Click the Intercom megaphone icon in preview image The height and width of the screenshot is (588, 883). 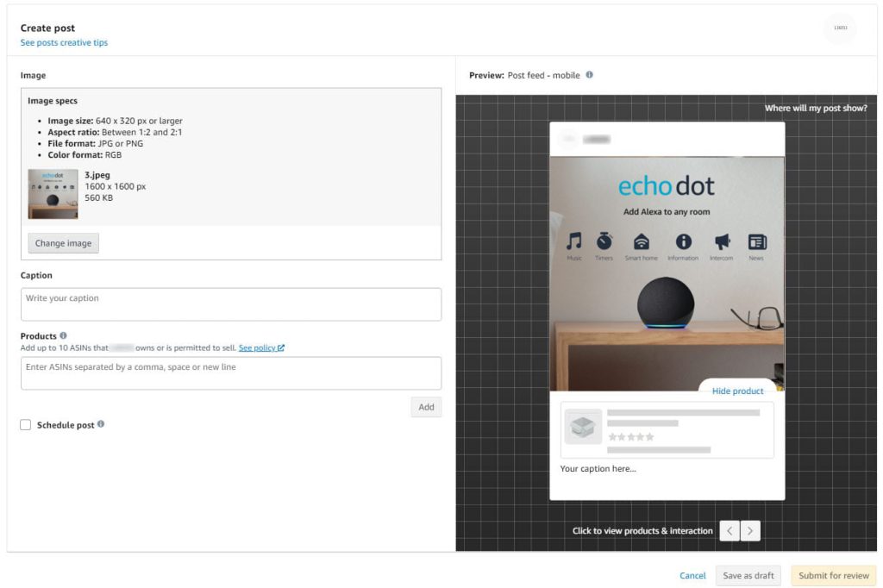click(x=722, y=241)
